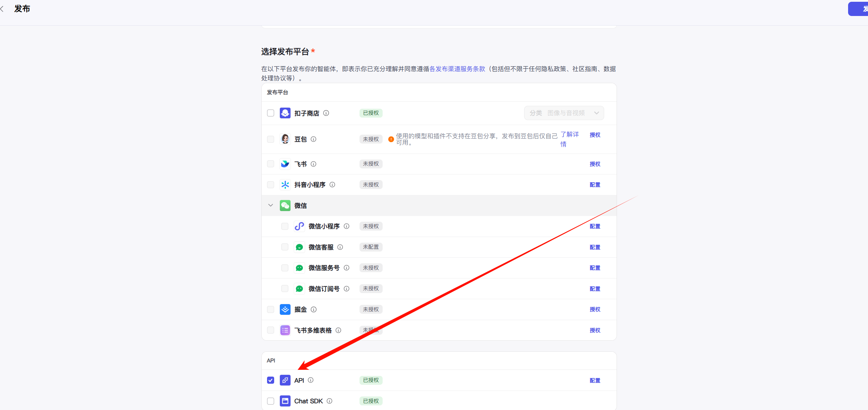Click 配置 for 微信小程序
This screenshot has width=868, height=410.
pyautogui.click(x=595, y=226)
